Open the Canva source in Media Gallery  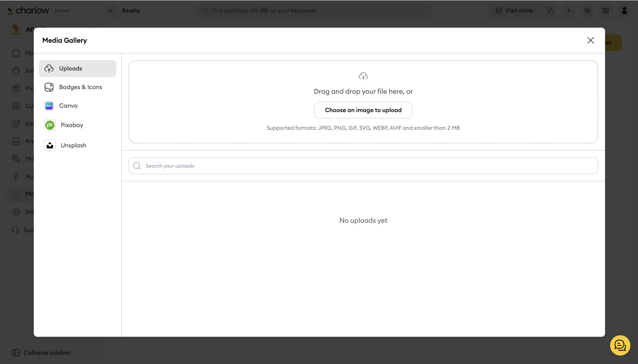tap(68, 106)
